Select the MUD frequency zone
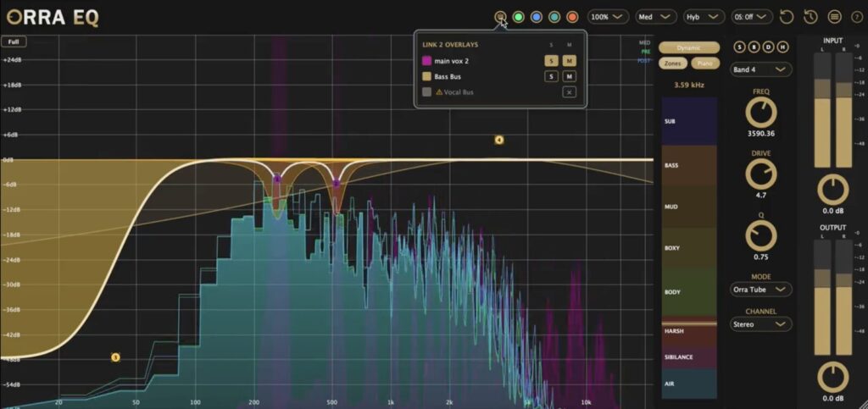 click(x=689, y=207)
